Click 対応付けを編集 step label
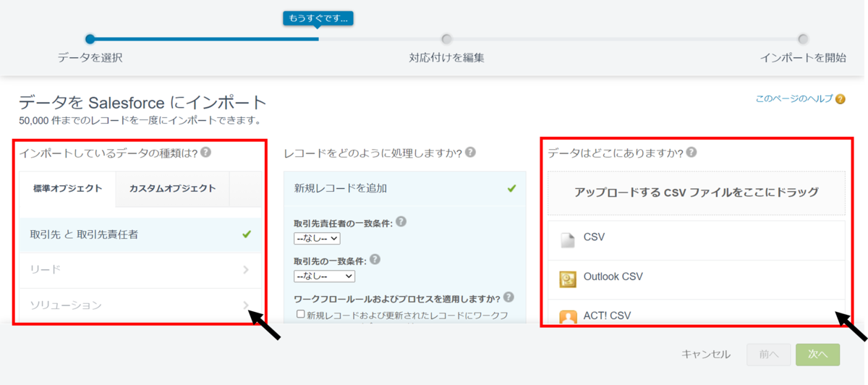Viewport: 868px width, 385px height. click(446, 58)
